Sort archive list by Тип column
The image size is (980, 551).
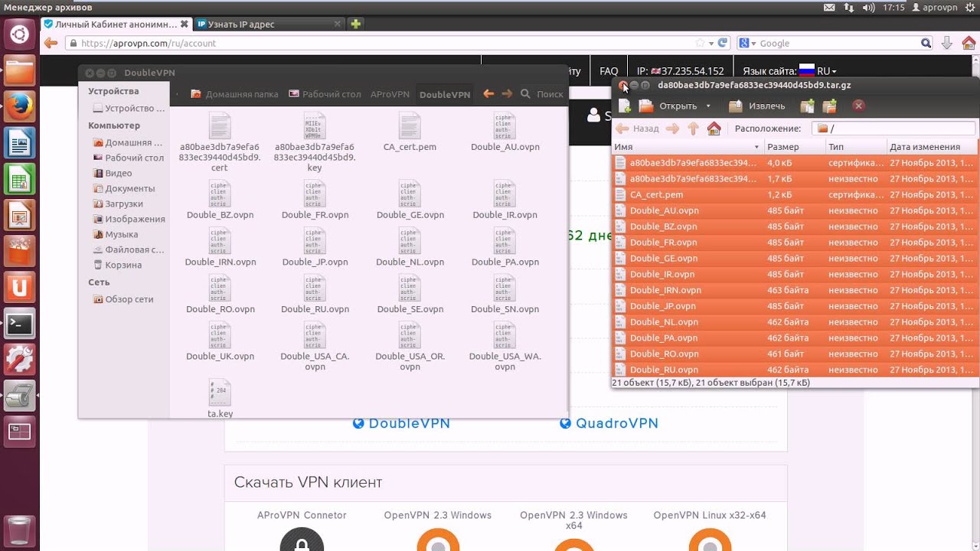pos(856,147)
